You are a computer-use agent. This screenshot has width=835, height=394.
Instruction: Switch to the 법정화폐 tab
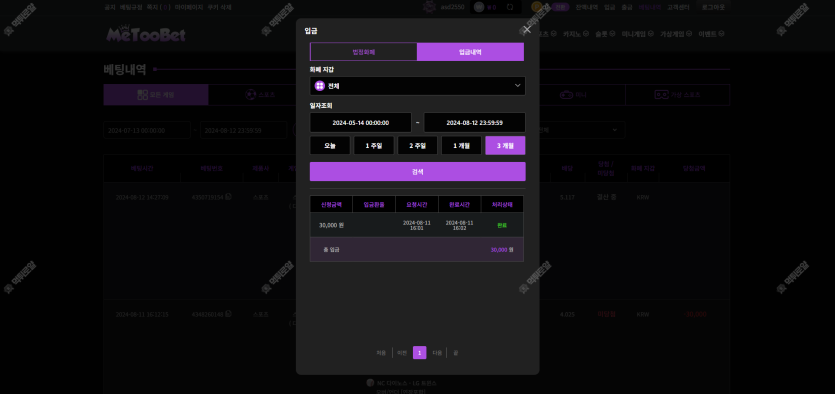point(364,52)
